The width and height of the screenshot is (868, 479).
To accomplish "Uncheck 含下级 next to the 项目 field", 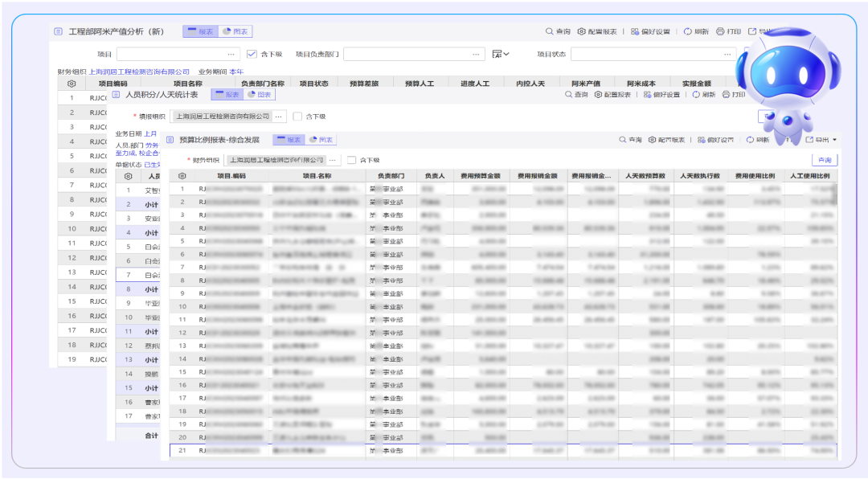I will coord(252,55).
